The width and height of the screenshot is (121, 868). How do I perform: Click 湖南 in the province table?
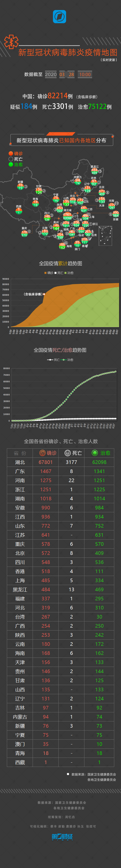click(20, 498)
